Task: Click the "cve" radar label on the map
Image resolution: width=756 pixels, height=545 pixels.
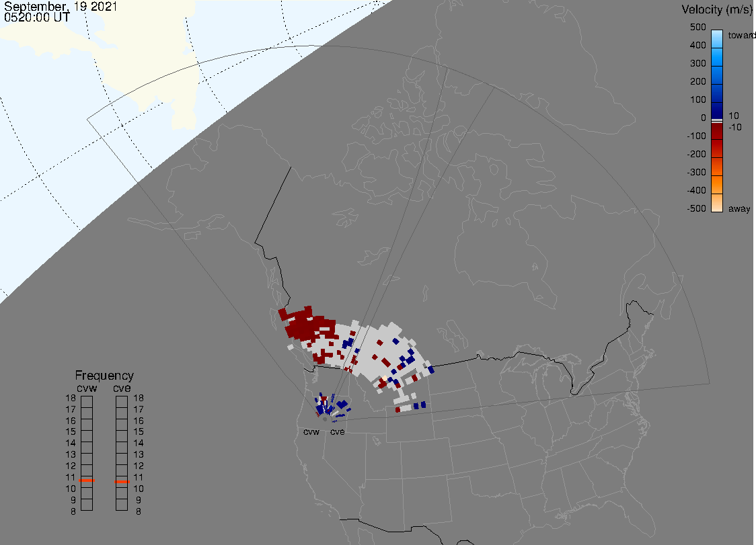Action: [x=338, y=431]
